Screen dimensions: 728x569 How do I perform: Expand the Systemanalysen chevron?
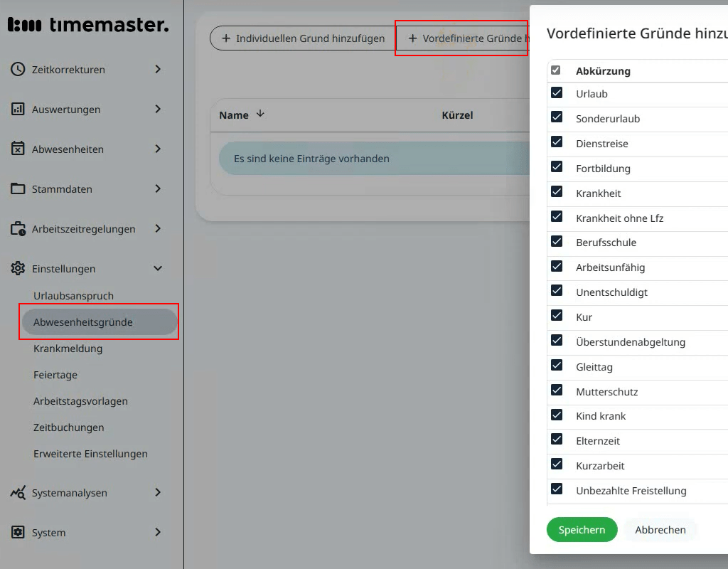[x=158, y=493]
